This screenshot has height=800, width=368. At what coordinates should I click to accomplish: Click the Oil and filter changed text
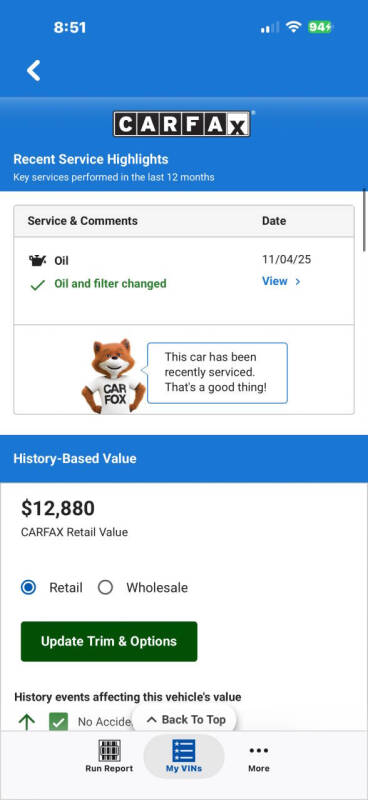tap(110, 284)
